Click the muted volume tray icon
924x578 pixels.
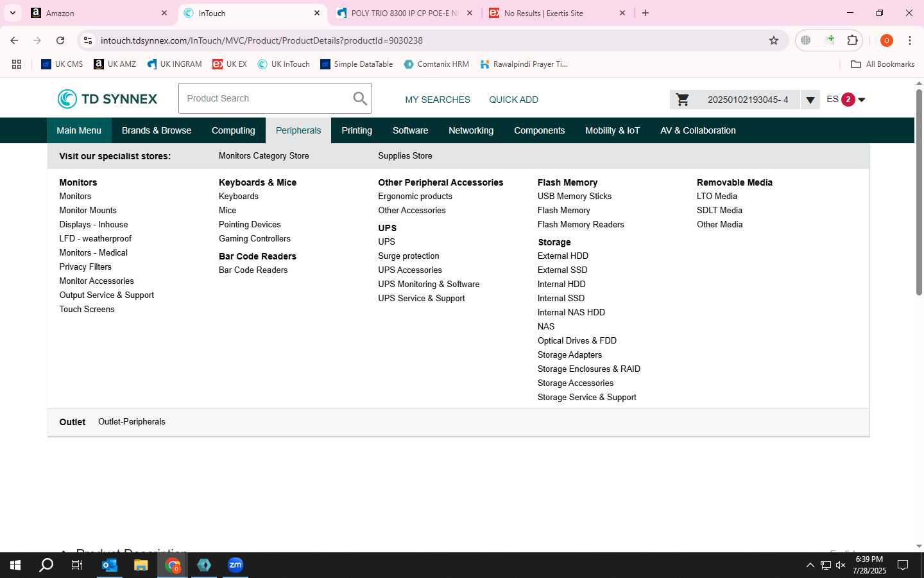pyautogui.click(x=841, y=565)
